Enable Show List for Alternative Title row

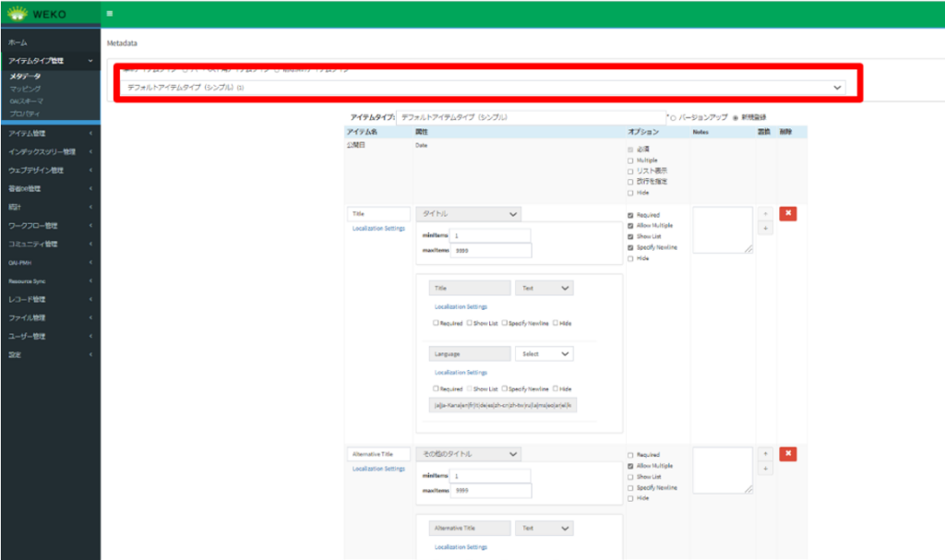click(x=630, y=477)
